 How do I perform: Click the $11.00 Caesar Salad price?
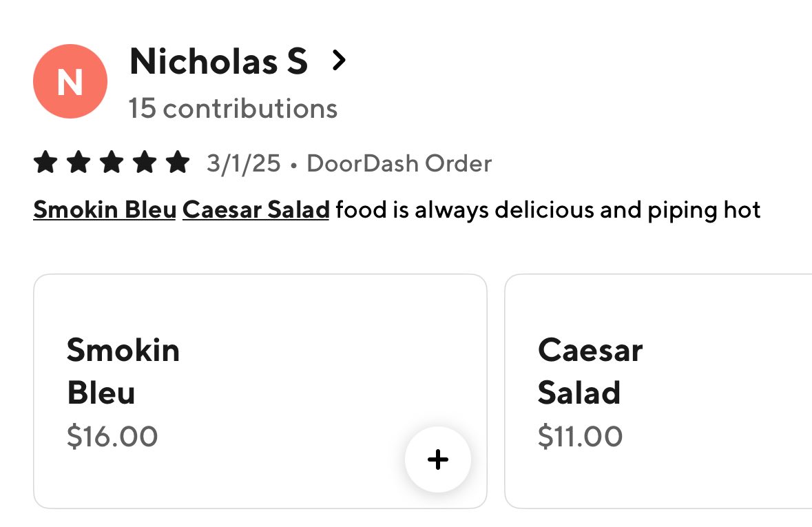(x=580, y=436)
